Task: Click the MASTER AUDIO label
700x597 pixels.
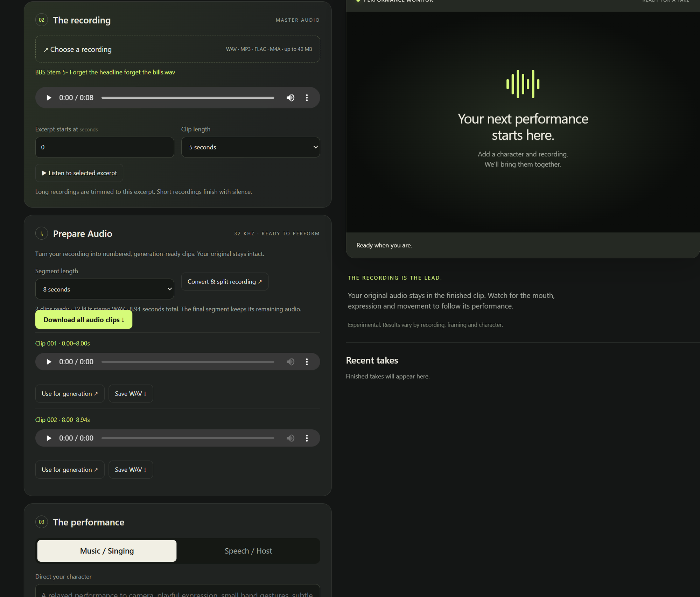Action: pos(298,20)
